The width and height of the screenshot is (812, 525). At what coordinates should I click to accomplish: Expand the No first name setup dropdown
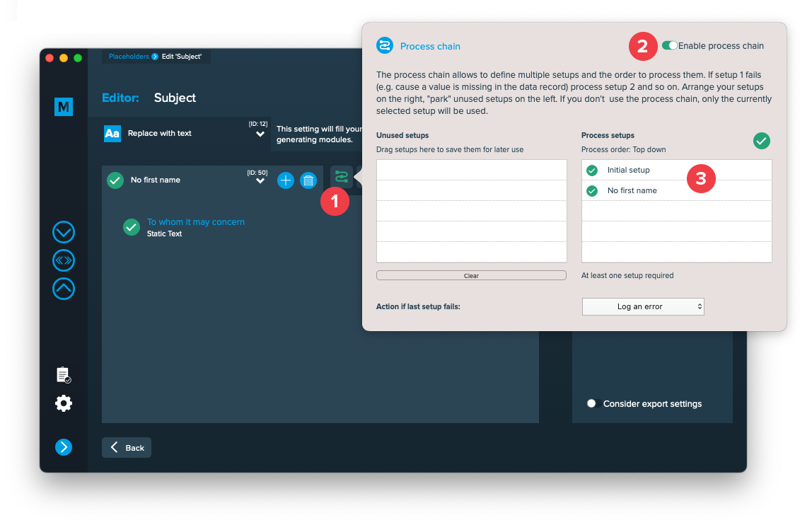point(260,181)
